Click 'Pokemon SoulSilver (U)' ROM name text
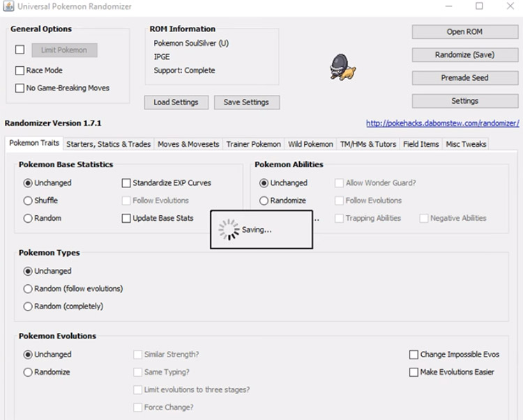This screenshot has height=420, width=523. coord(191,43)
